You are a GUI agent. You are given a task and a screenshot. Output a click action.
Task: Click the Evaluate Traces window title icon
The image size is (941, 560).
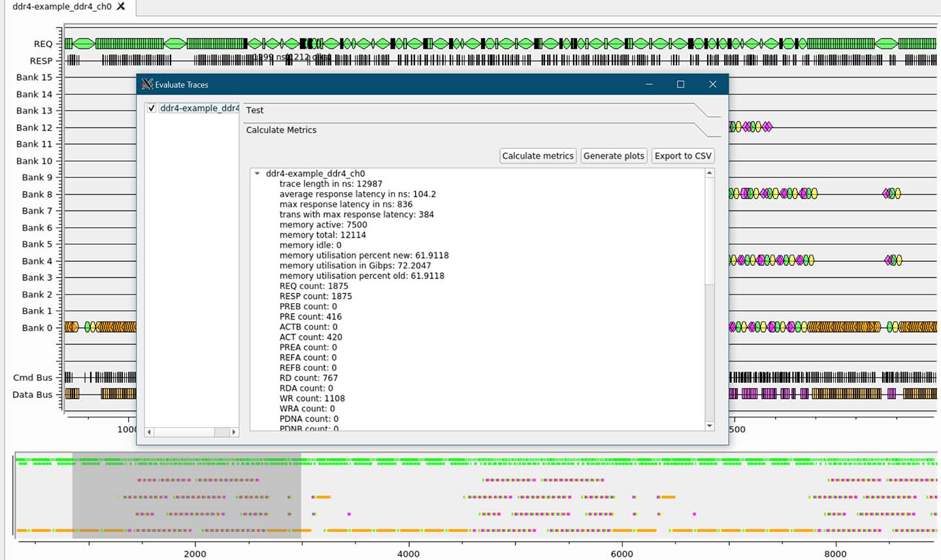(x=147, y=84)
